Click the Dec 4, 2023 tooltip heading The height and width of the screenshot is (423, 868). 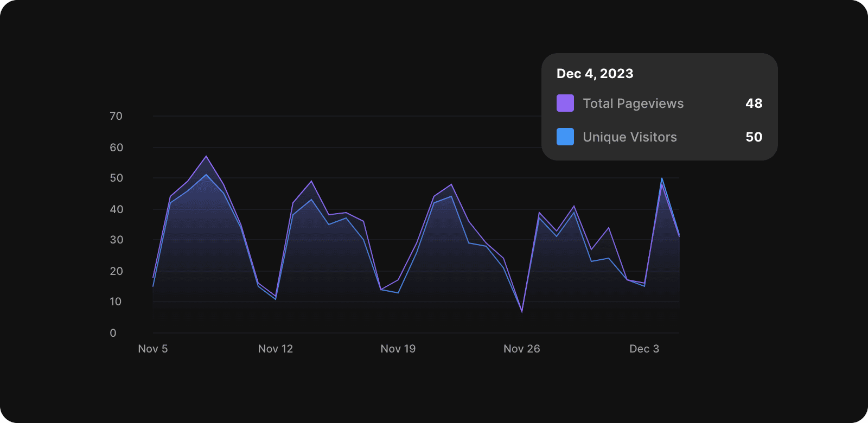595,74
